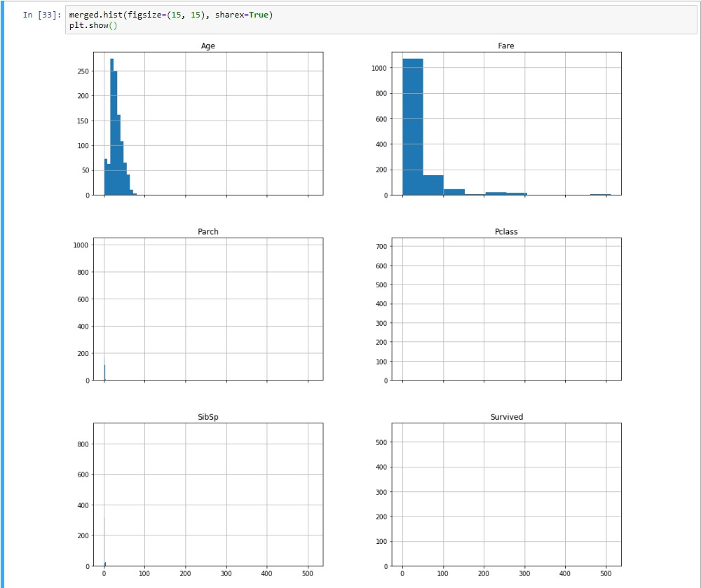Click the Parch histogram title
Image resolution: width=701 pixels, height=588 pixels.
click(x=208, y=231)
